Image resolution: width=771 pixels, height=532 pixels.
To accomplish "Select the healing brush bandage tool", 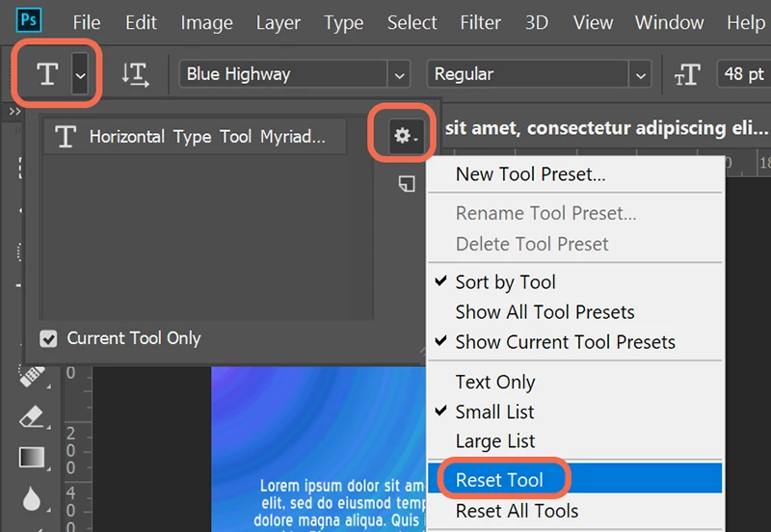I will point(32,376).
